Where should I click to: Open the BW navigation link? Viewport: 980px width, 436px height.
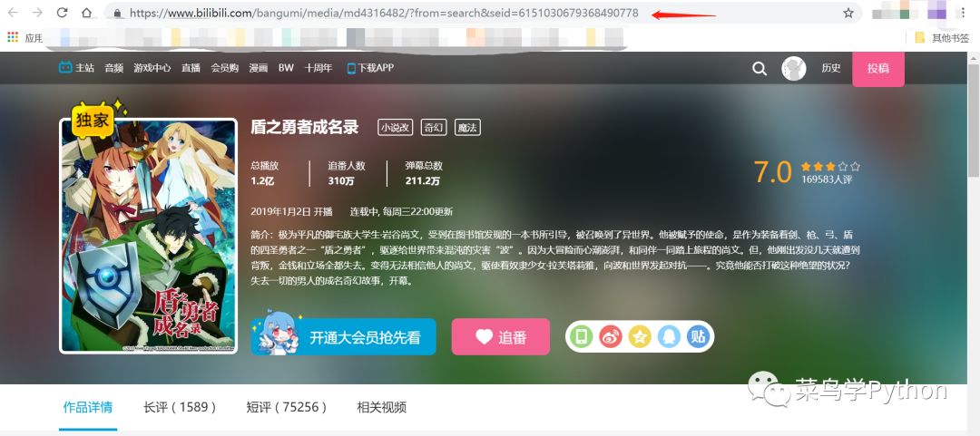coord(286,67)
